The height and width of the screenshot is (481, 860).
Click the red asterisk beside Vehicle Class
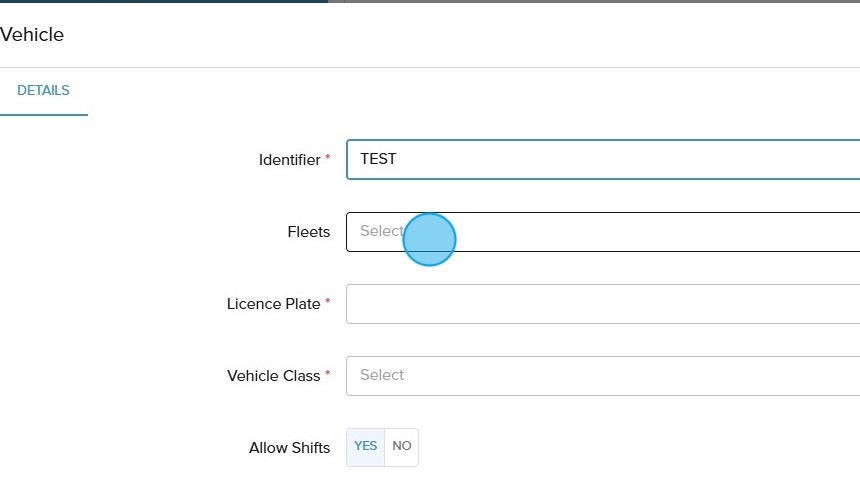[328, 374]
